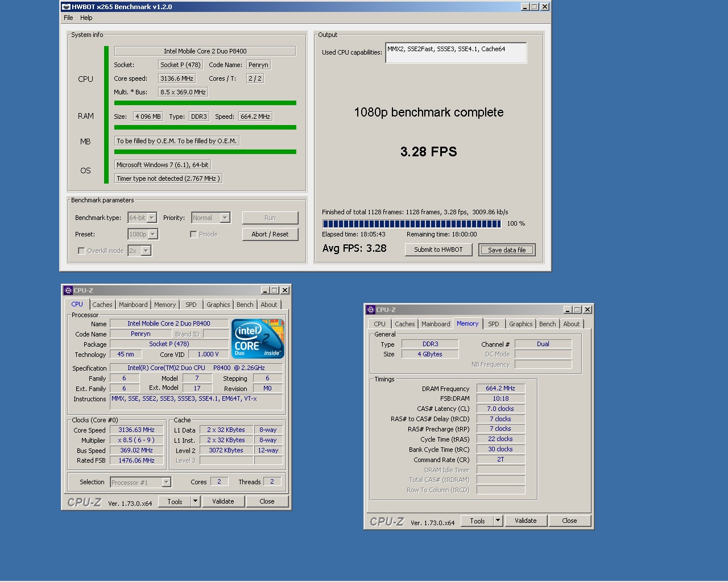Viewport: 728px width, 582px height.
Task: Switch to CPU tab in Memory CPU-Z window
Action: tap(379, 324)
